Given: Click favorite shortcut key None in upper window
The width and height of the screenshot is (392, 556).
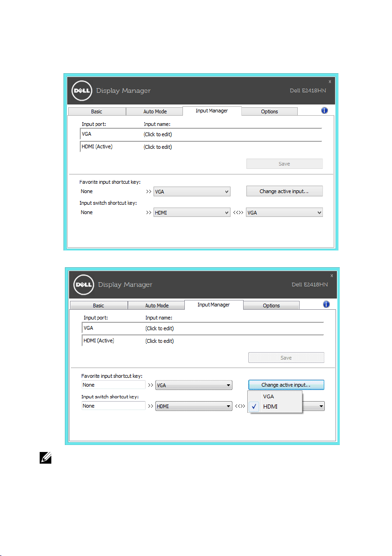Looking at the screenshot, I should 86,192.
